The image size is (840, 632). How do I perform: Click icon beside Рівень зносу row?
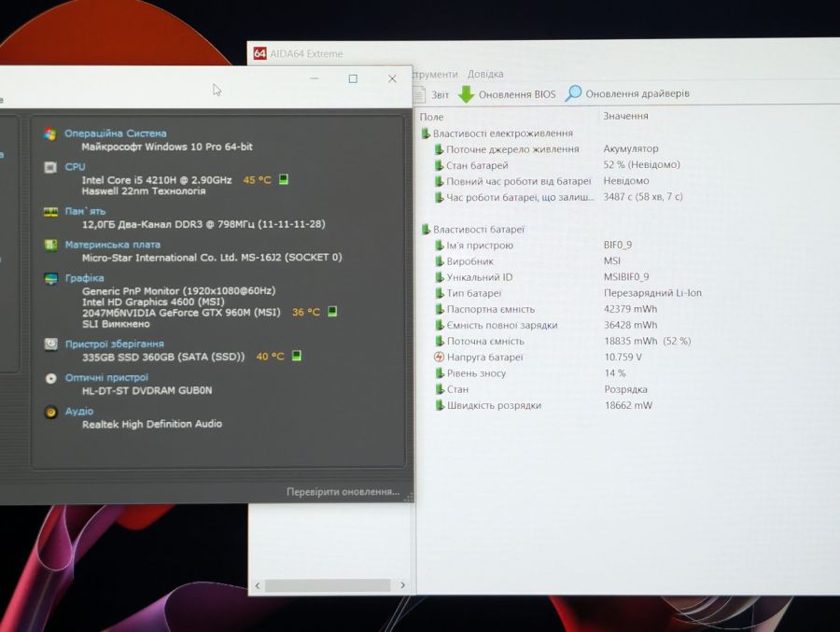point(440,373)
